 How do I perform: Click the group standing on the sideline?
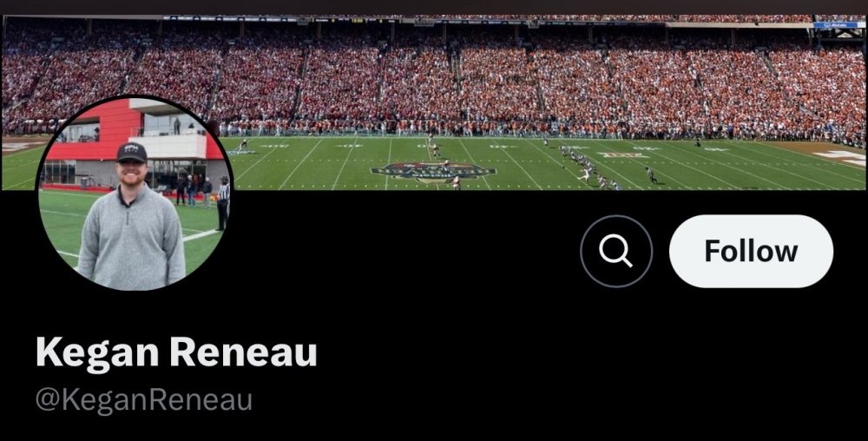(194, 192)
